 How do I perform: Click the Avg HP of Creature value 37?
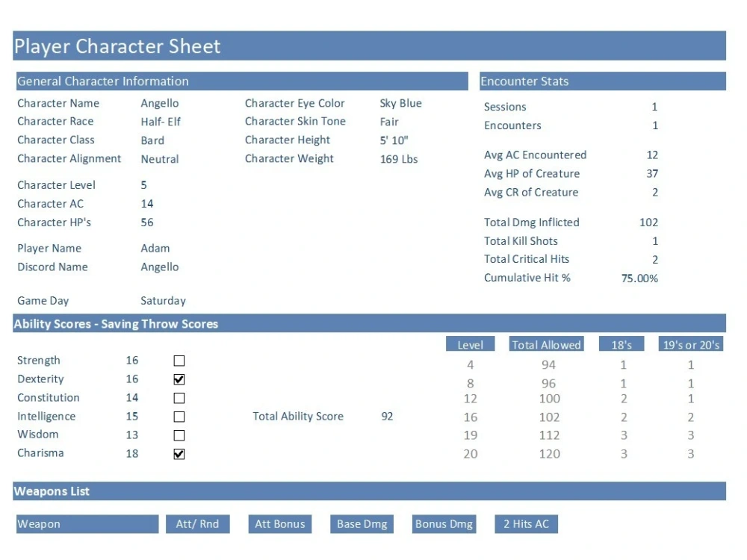(x=652, y=174)
